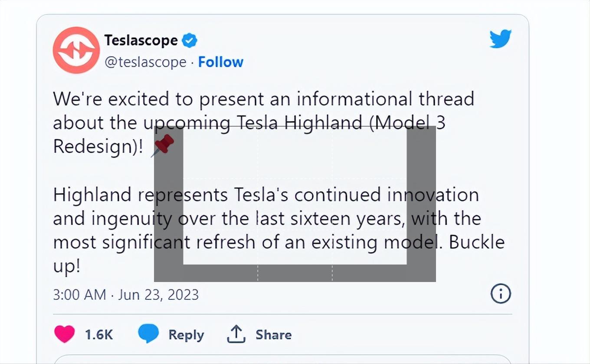Open the @teslascope handle link
This screenshot has height=364, width=590.
pos(146,62)
